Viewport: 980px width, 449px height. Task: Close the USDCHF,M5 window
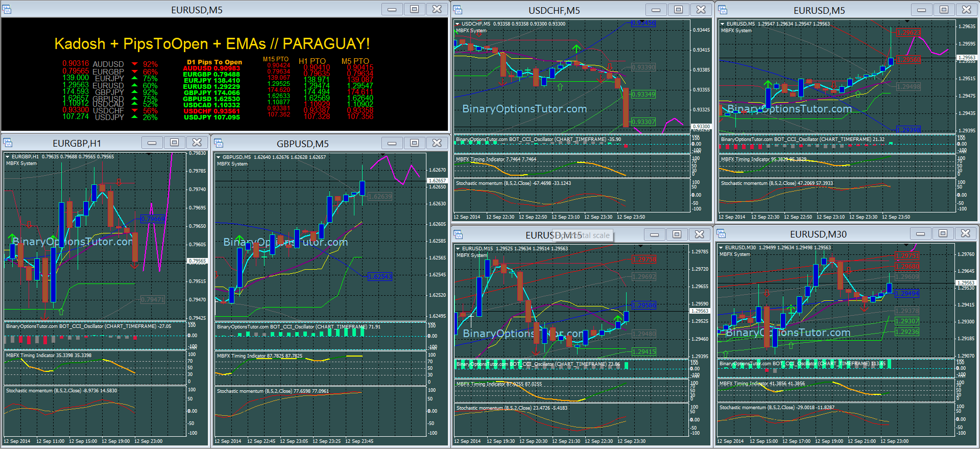coord(701,10)
